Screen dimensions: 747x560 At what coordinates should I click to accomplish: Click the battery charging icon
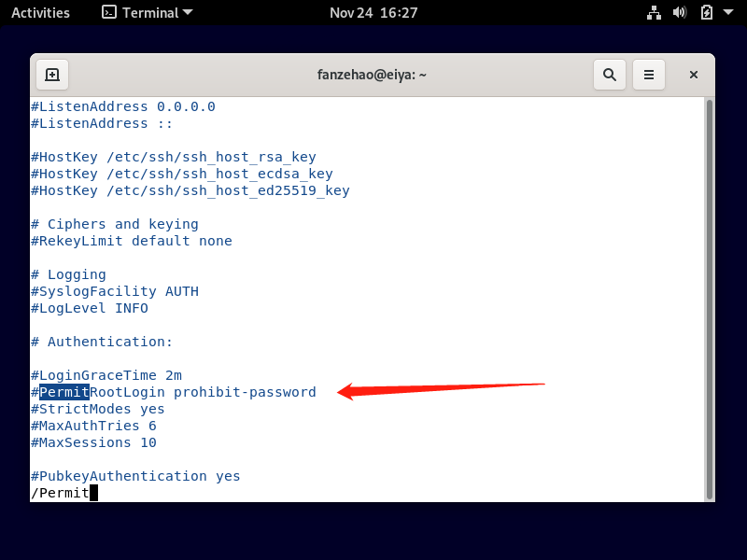[x=706, y=13]
